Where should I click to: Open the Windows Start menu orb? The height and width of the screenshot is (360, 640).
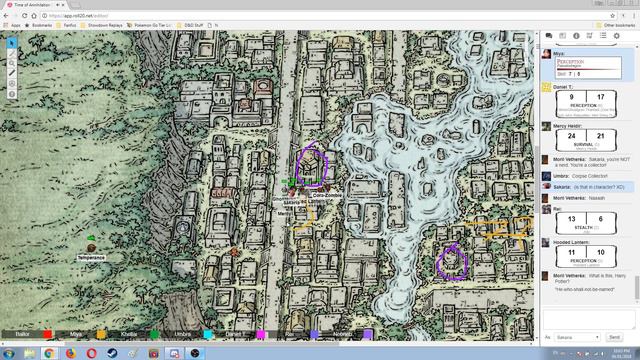click(x=9, y=353)
